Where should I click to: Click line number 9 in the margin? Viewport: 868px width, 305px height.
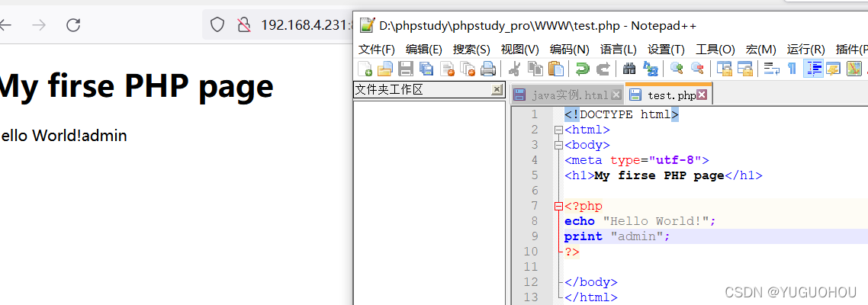[534, 236]
